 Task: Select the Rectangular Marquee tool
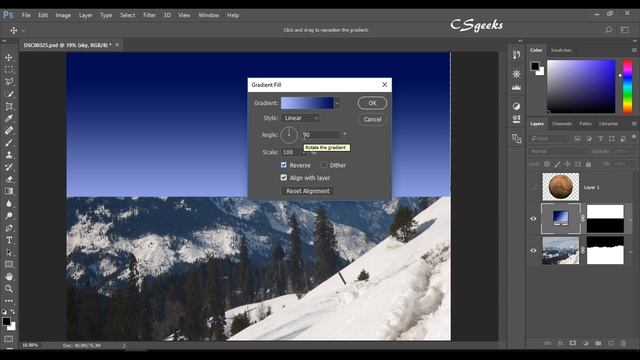tap(9, 70)
